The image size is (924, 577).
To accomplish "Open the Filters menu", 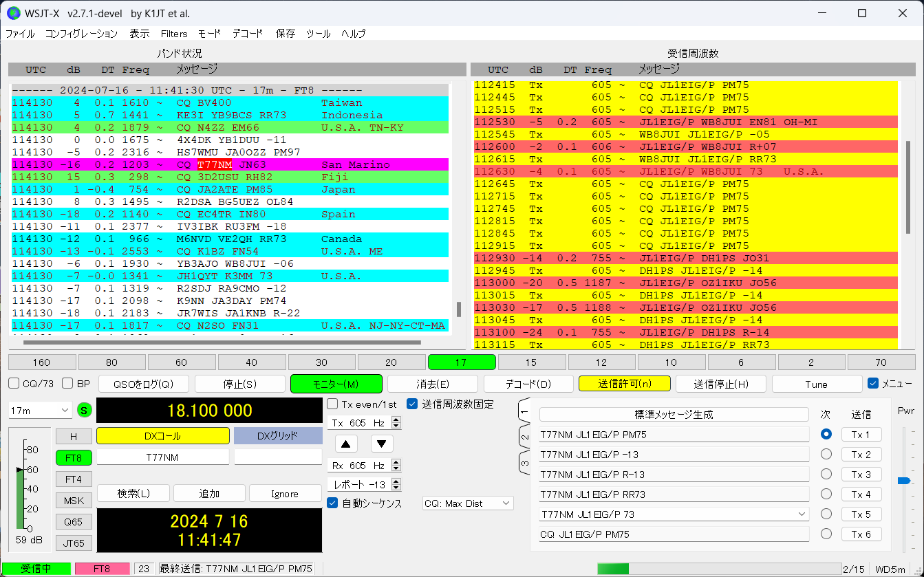I will tap(174, 33).
